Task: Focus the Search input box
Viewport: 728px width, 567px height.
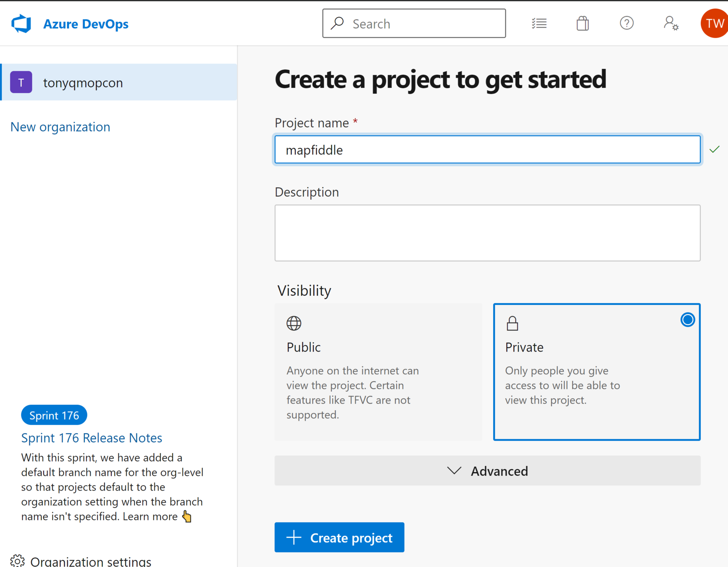Action: click(x=414, y=24)
